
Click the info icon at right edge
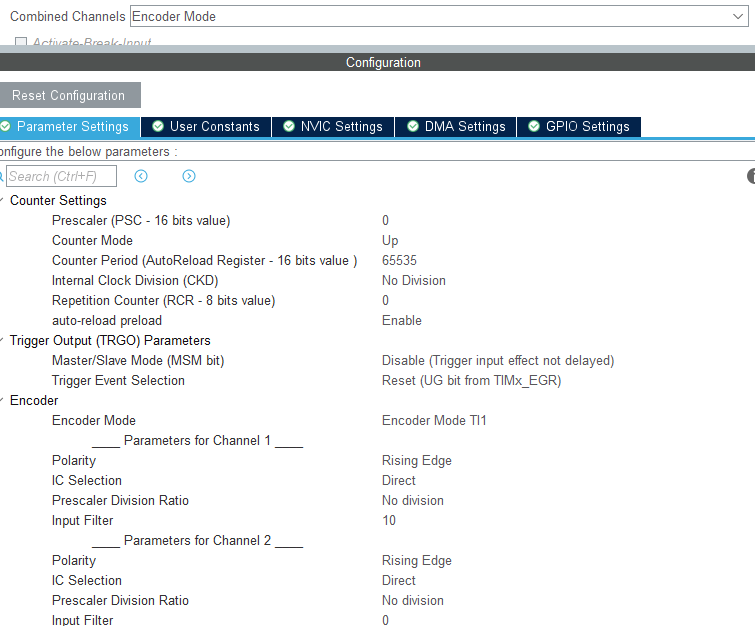coord(752,176)
